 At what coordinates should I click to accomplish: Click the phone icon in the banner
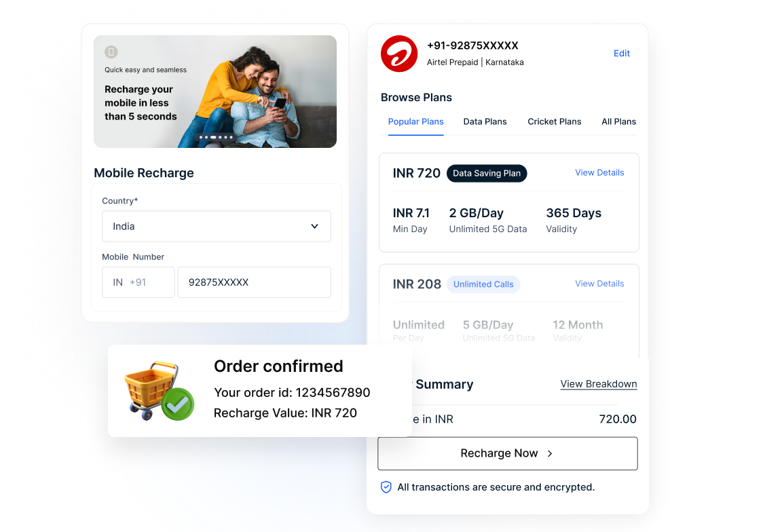point(111,52)
